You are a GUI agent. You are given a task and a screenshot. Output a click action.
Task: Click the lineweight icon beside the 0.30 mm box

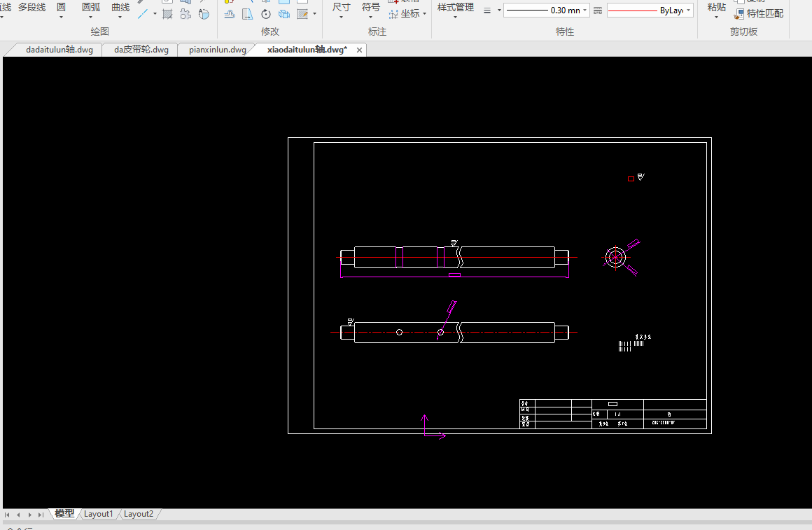[x=487, y=11]
